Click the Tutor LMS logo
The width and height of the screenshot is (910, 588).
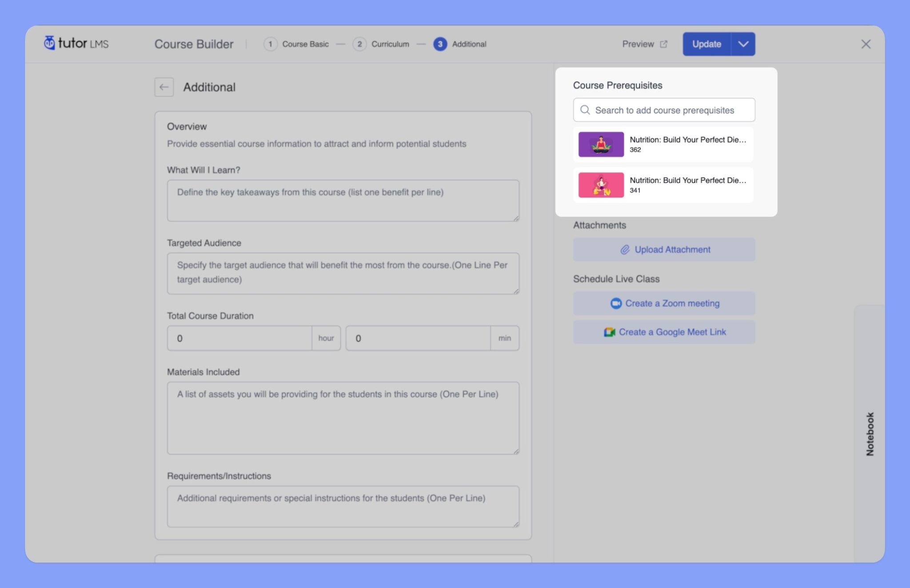76,43
